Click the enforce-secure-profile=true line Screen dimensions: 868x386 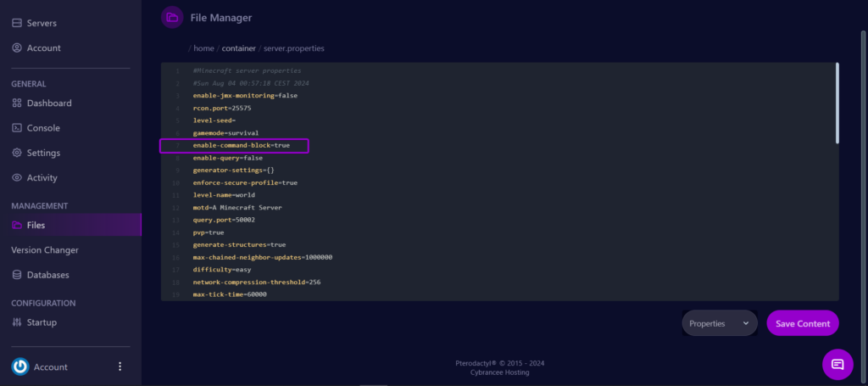click(x=245, y=182)
